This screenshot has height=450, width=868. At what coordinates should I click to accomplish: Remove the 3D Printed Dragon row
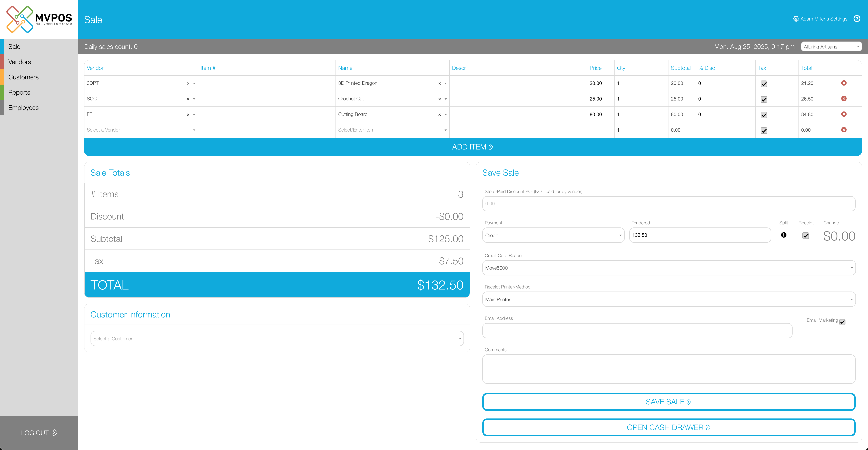coord(844,83)
